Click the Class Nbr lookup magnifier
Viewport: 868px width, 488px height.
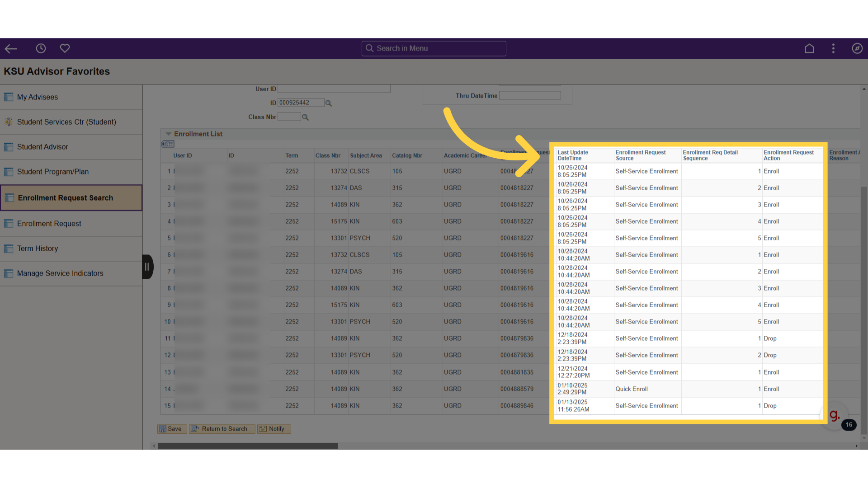(x=305, y=117)
